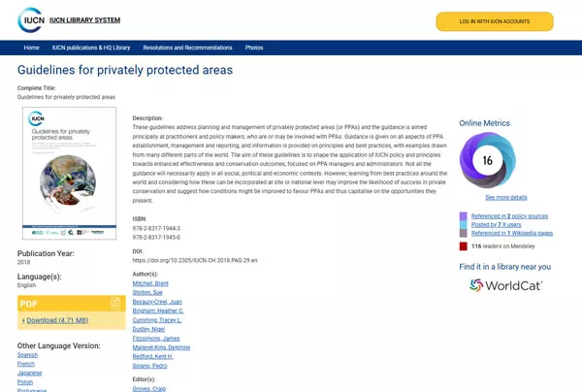Log in with IUCN accounts

[494, 21]
